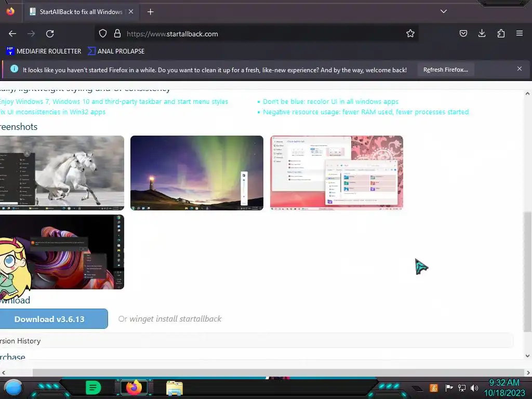Click 'Don't be blue: recolor UI' text

coord(330,101)
